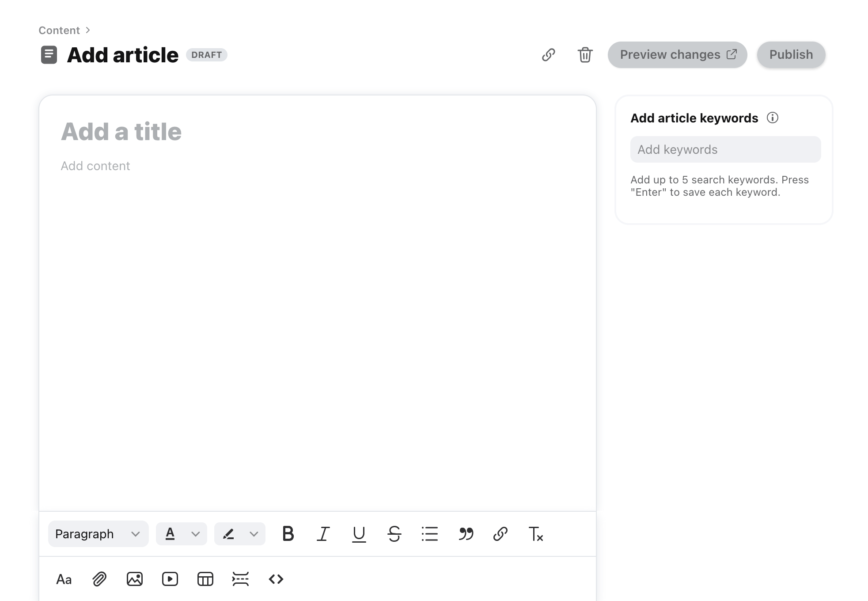868x601 pixels.
Task: Open Preview changes
Action: 677,55
